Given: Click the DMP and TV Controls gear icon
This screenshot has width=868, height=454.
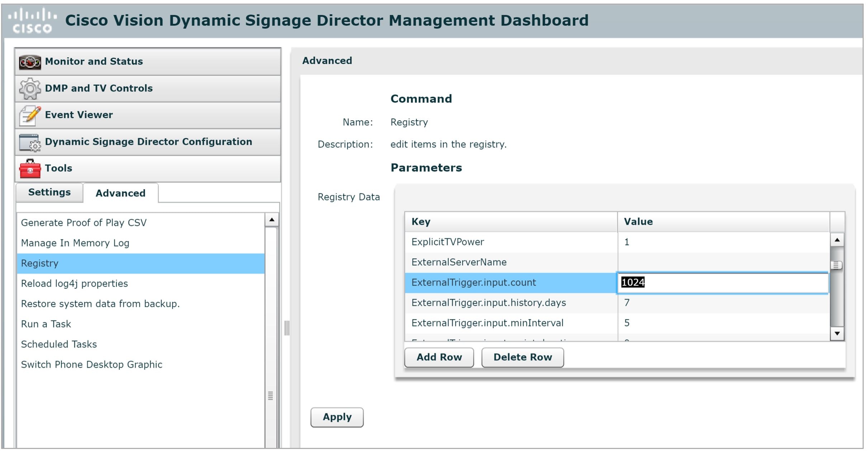Looking at the screenshot, I should tap(30, 89).
